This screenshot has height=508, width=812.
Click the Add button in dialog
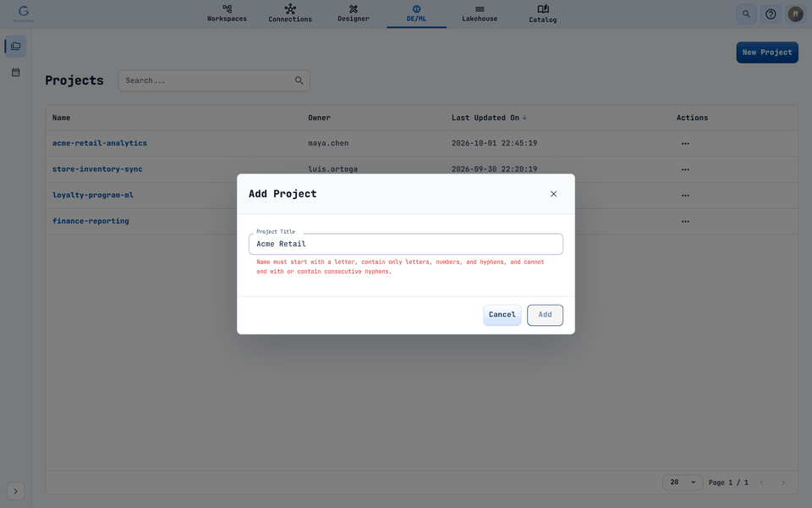click(545, 315)
